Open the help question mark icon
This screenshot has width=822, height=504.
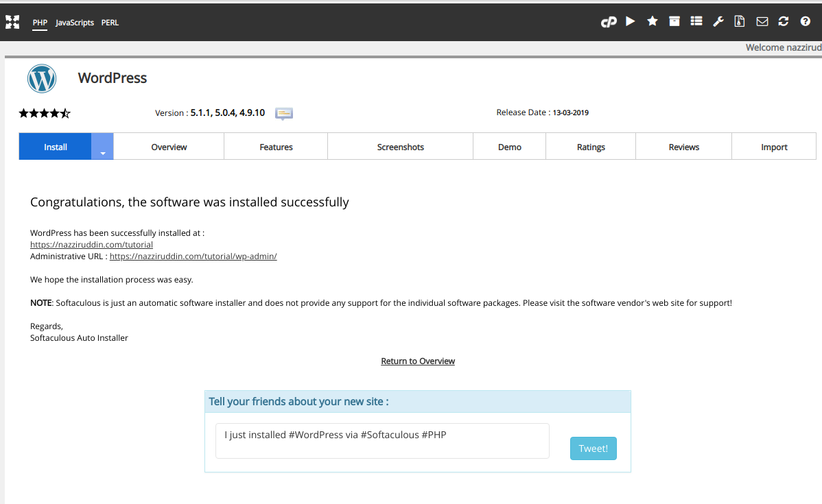pyautogui.click(x=806, y=21)
